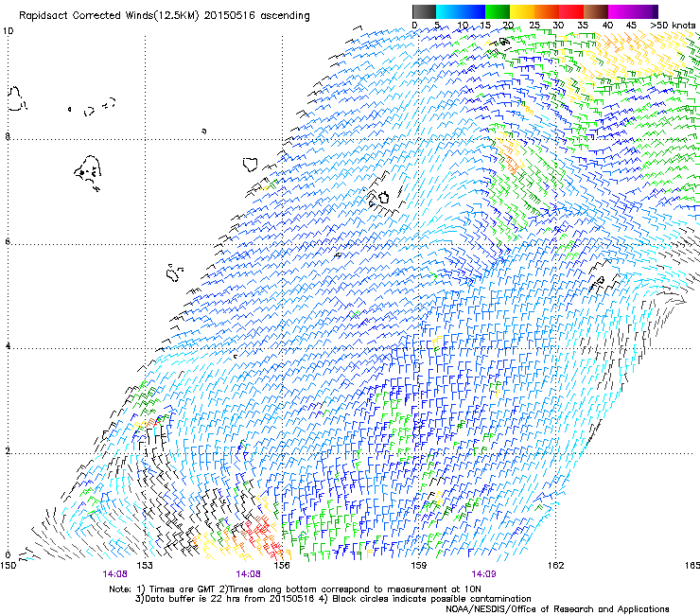Click the legend label '20'
Viewport: 700px width, 615px height.
pos(509,26)
